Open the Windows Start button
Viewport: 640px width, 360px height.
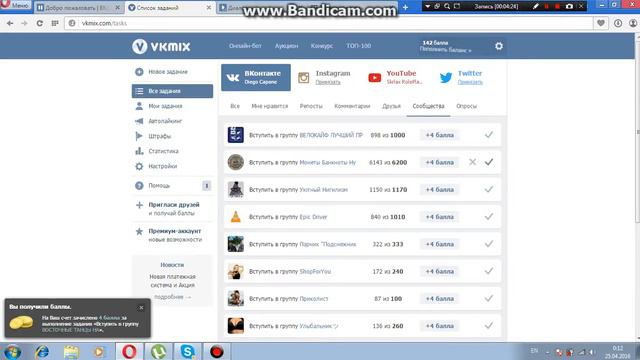coord(13,352)
